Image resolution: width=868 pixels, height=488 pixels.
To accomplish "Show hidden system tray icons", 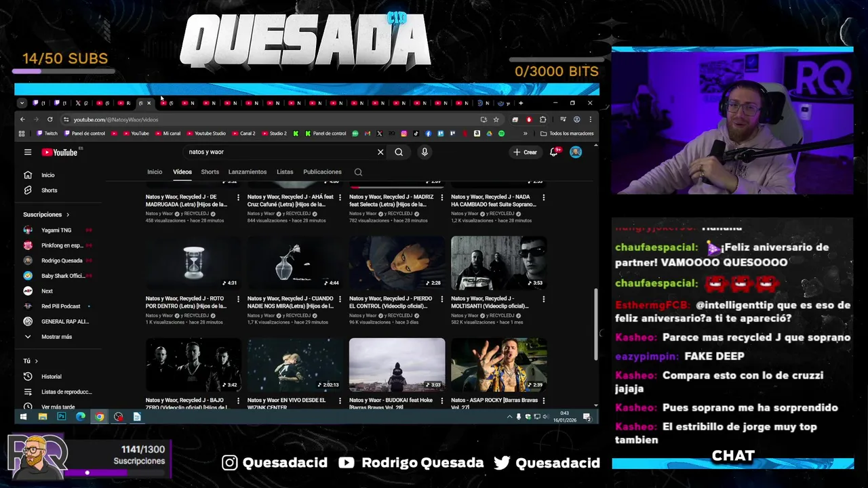I will 509,417.
